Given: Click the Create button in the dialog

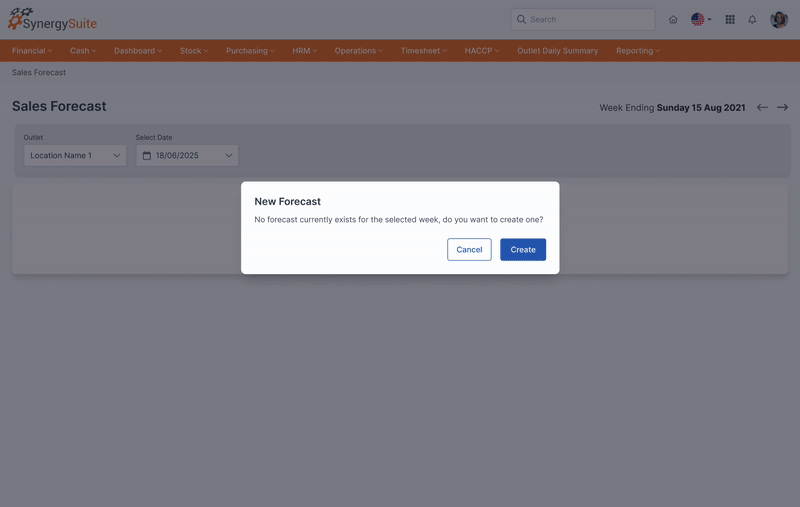Looking at the screenshot, I should (522, 249).
